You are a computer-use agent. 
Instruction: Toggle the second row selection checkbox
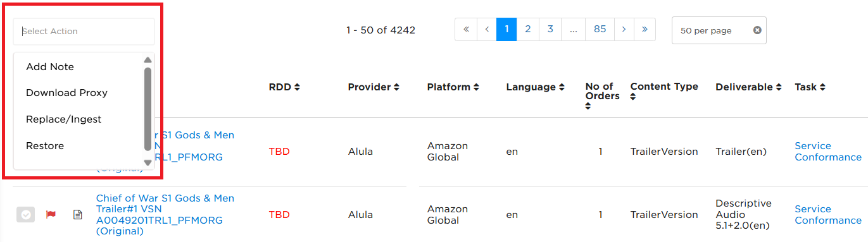coord(25,215)
